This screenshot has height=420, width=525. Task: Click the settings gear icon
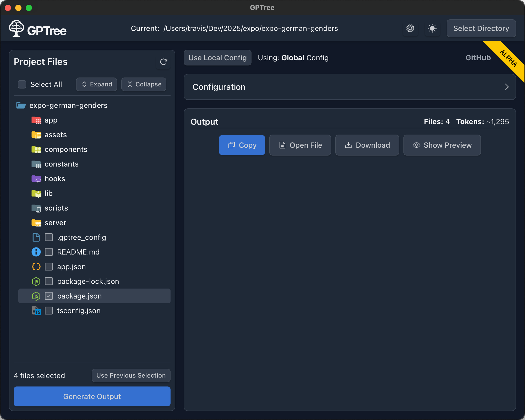pyautogui.click(x=410, y=28)
